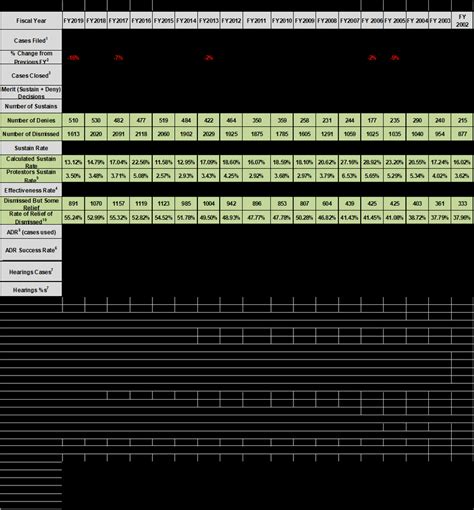Image resolution: width=474 pixels, height=510 pixels.
Task: Click red % change value under FY2013
Action: [209, 58]
